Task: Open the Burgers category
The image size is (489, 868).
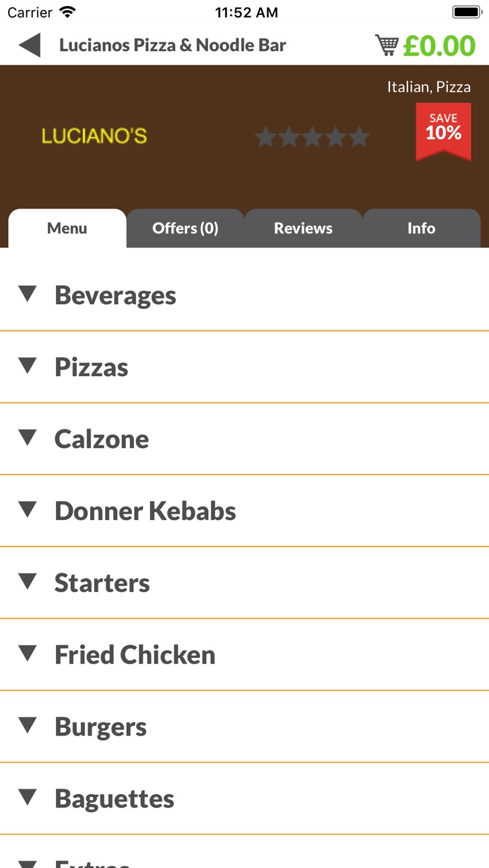Action: point(244,727)
